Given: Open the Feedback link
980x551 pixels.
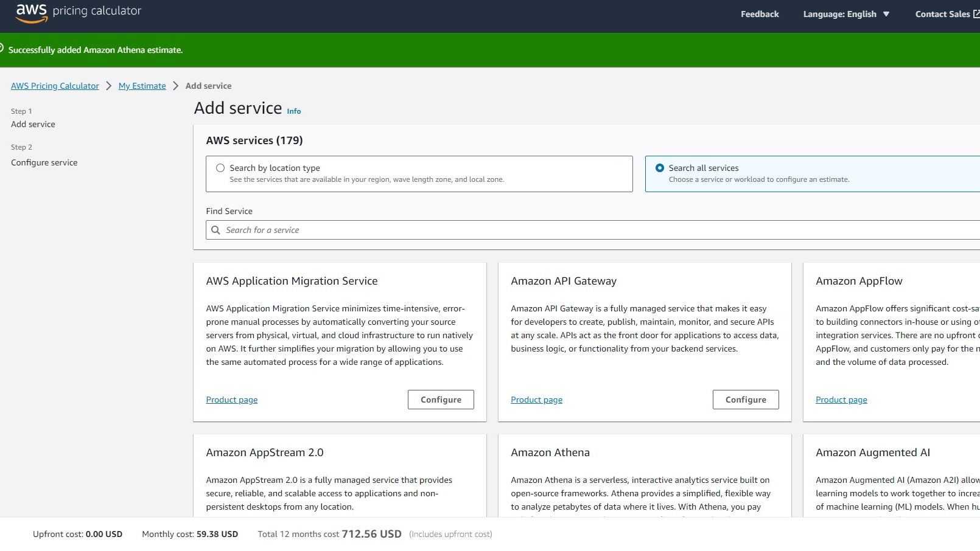Looking at the screenshot, I should point(758,13).
